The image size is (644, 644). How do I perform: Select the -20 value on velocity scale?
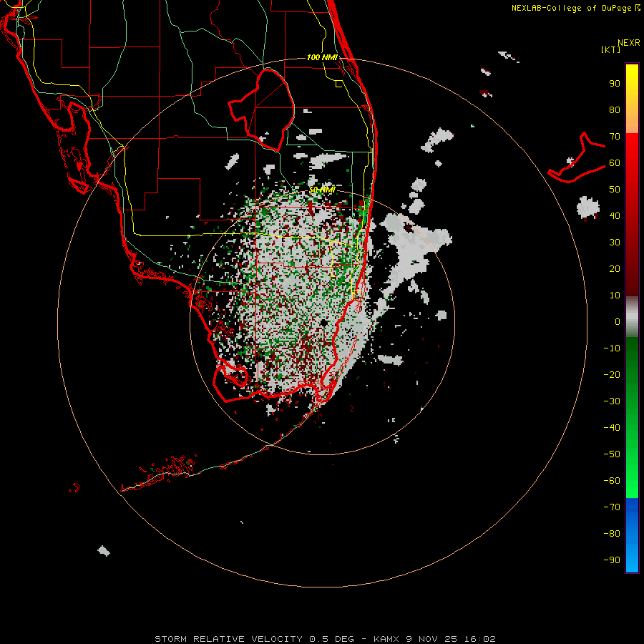pyautogui.click(x=612, y=375)
